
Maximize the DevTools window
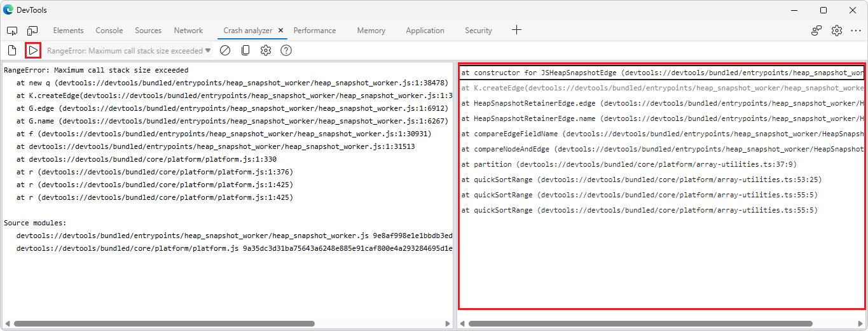click(823, 10)
